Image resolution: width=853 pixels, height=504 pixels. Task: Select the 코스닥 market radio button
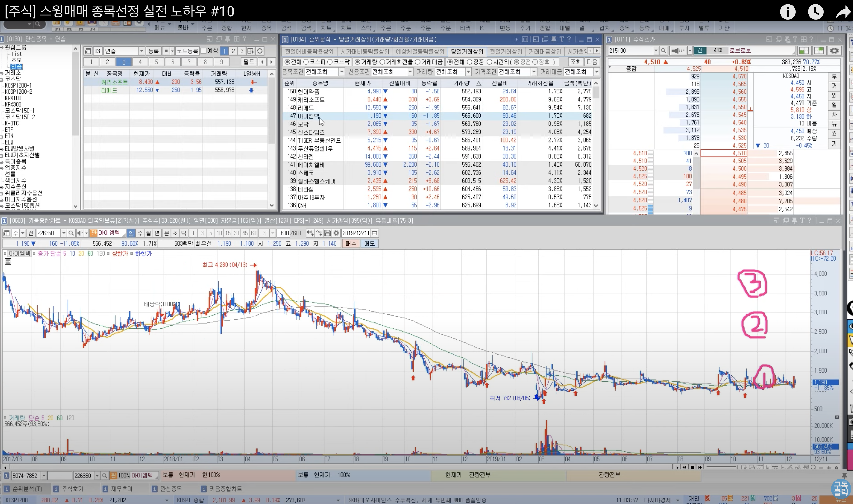click(330, 62)
